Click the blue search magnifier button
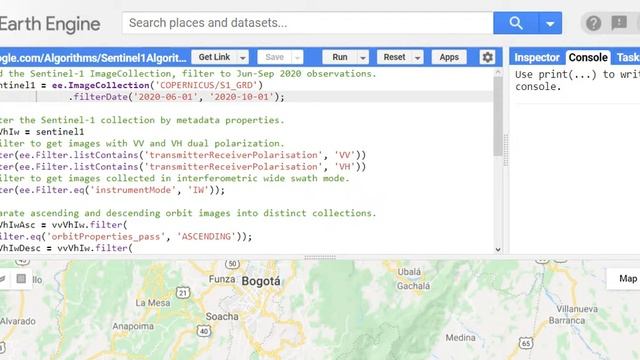 pos(516,23)
